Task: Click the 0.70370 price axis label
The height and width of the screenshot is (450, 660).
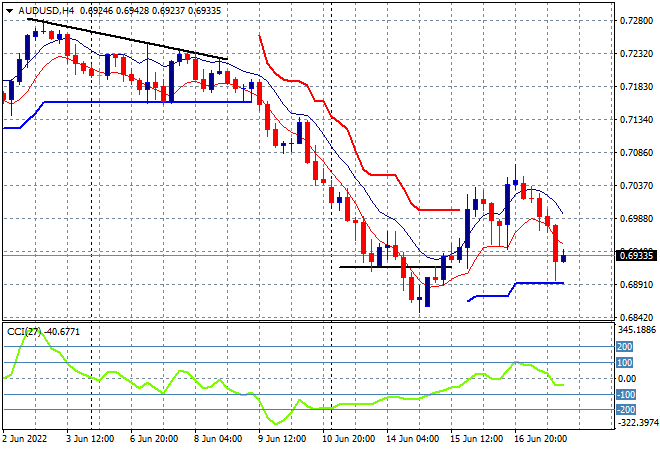Action: pyautogui.click(x=636, y=186)
